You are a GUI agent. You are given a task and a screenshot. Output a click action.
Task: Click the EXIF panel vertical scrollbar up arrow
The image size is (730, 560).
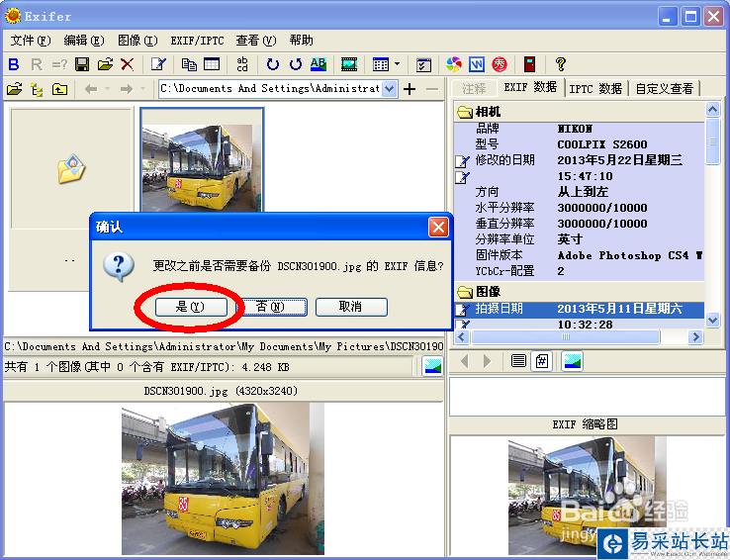(x=713, y=110)
